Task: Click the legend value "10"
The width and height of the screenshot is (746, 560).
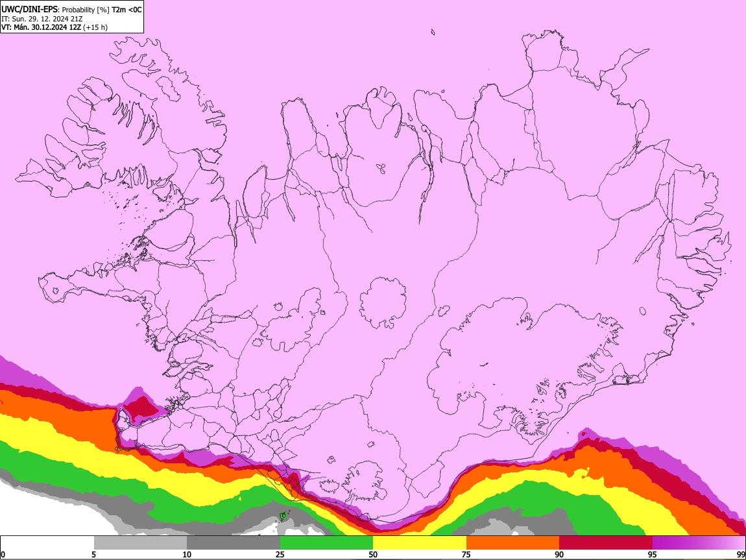Action: tap(187, 555)
